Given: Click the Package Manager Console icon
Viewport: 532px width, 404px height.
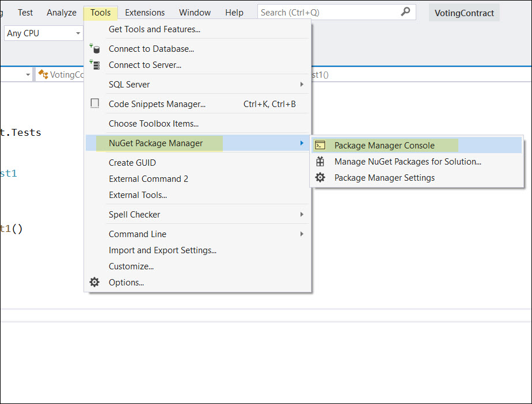Looking at the screenshot, I should 321,146.
